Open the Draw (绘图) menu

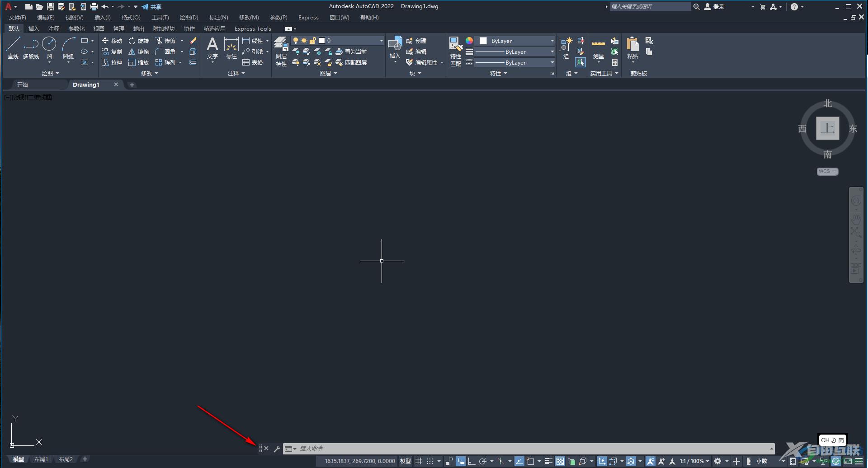(x=189, y=17)
